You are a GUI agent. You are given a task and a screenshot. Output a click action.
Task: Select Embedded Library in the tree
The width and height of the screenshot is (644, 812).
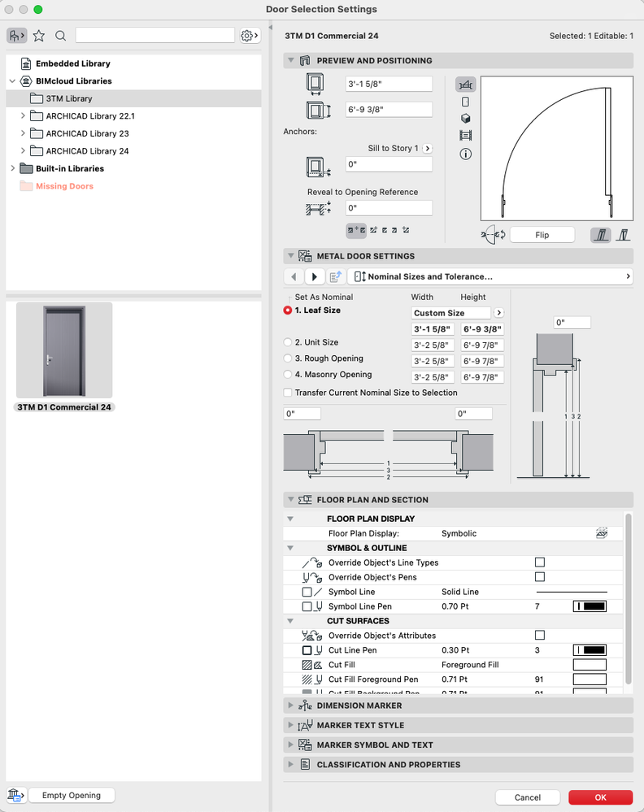tap(72, 63)
